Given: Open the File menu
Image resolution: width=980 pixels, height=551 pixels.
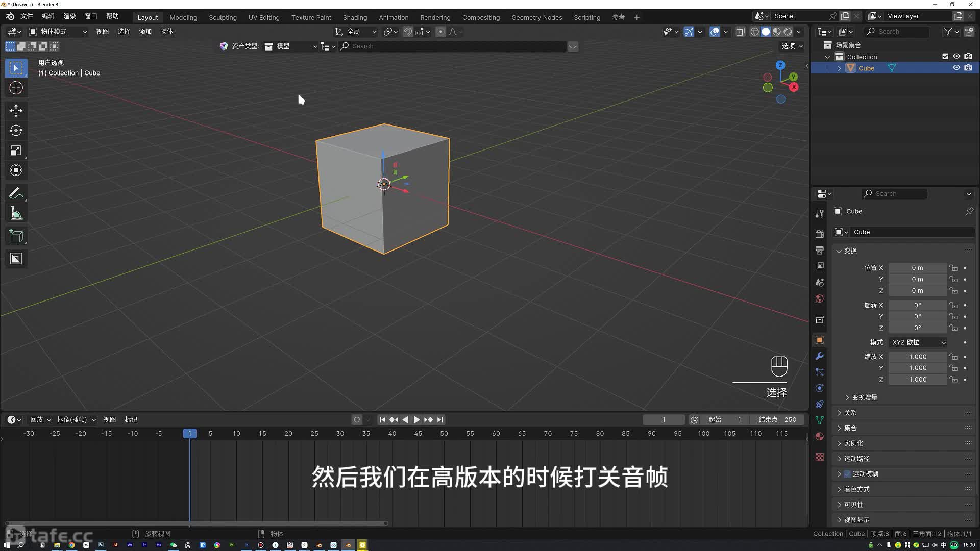Looking at the screenshot, I should pos(27,16).
